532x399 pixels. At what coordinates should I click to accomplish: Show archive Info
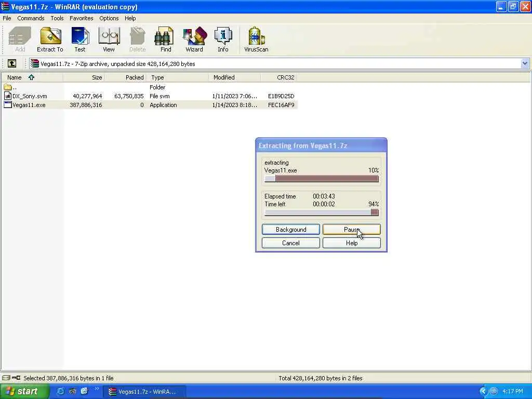[223, 39]
